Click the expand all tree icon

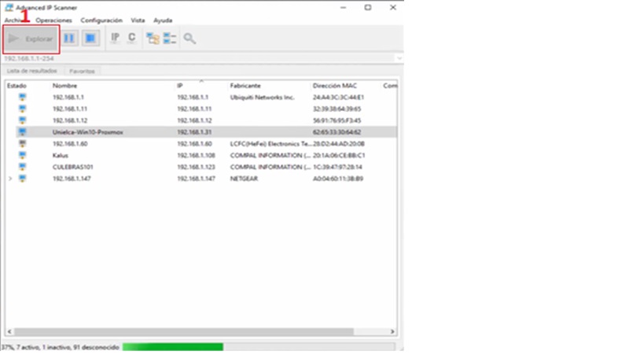coord(153,39)
